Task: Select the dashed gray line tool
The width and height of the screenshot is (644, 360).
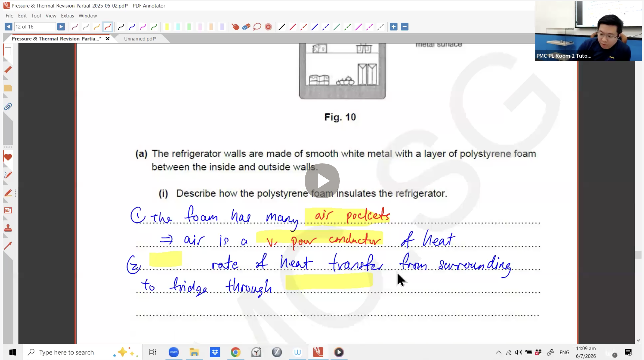Action: 380,27
